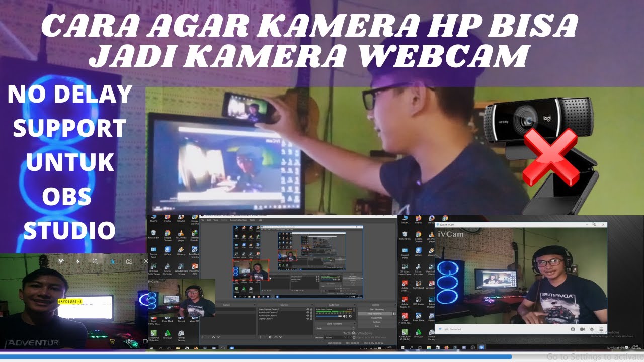
Task: Tap the switch-camera icon atop phone view
Action: click(x=129, y=261)
